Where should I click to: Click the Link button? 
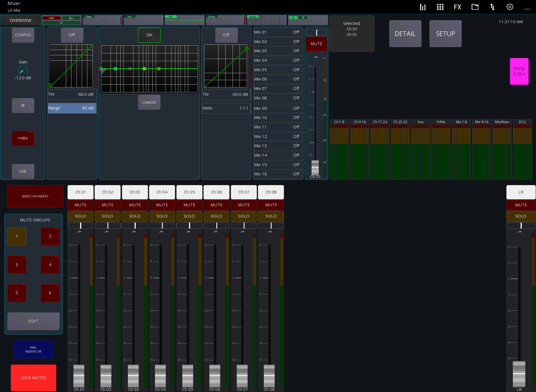23,171
